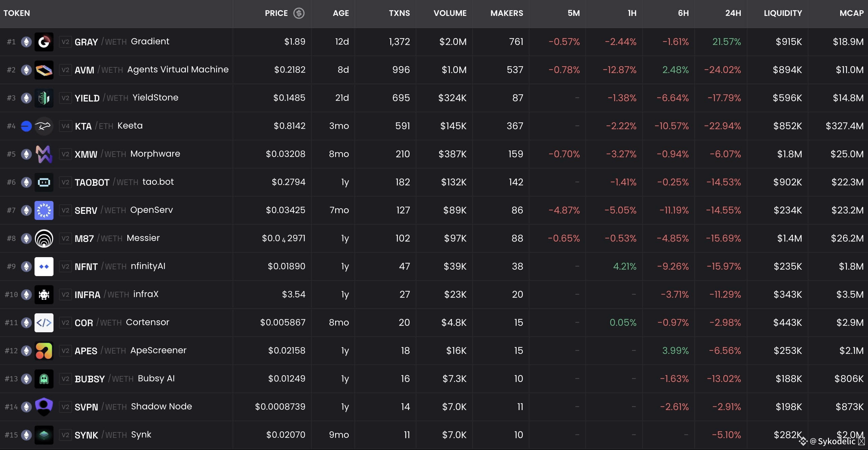Sort the table by TXNS column
Screen dimensions: 868x450
click(399, 13)
